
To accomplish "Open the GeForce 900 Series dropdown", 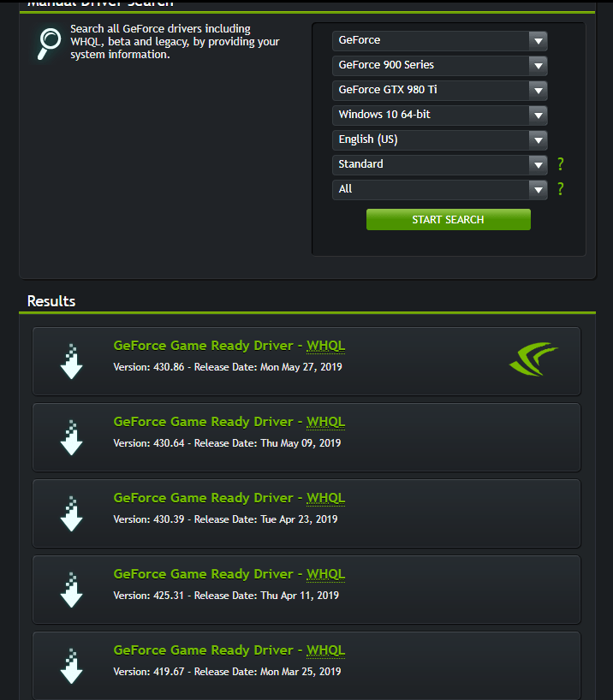I will pyautogui.click(x=440, y=65).
